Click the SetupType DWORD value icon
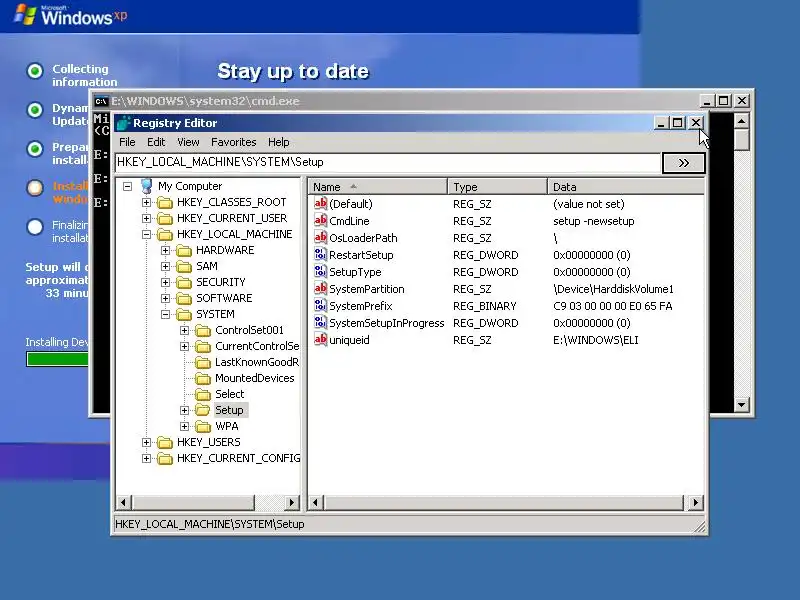The image size is (800, 600). coord(320,271)
